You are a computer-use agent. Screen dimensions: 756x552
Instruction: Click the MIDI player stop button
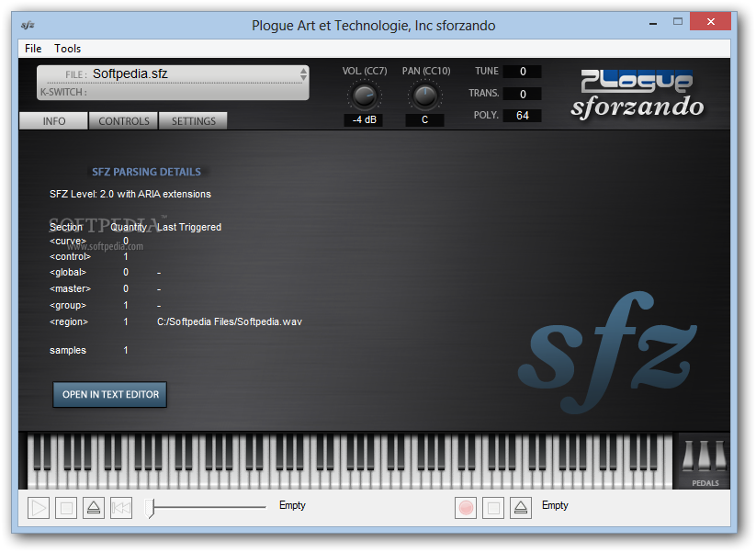coord(66,508)
